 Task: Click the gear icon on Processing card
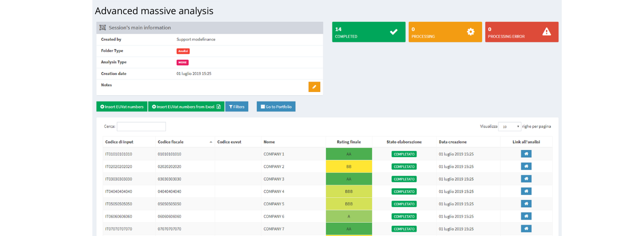pos(470,32)
